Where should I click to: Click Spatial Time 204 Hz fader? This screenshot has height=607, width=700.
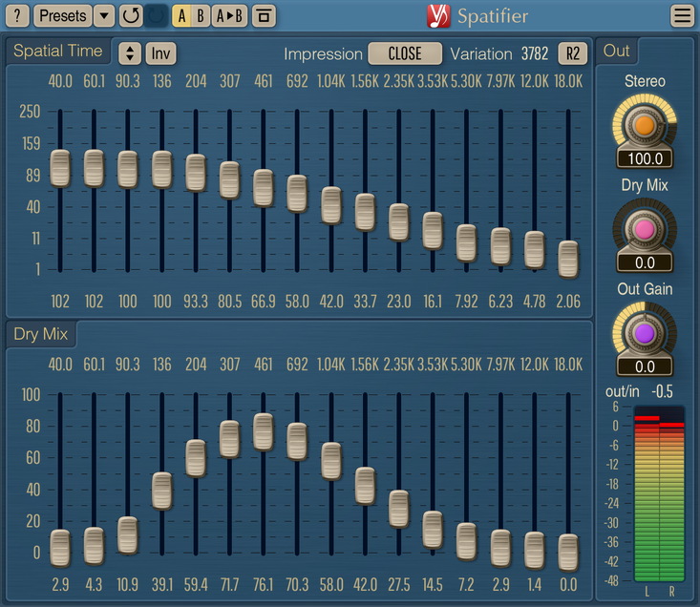click(x=196, y=173)
